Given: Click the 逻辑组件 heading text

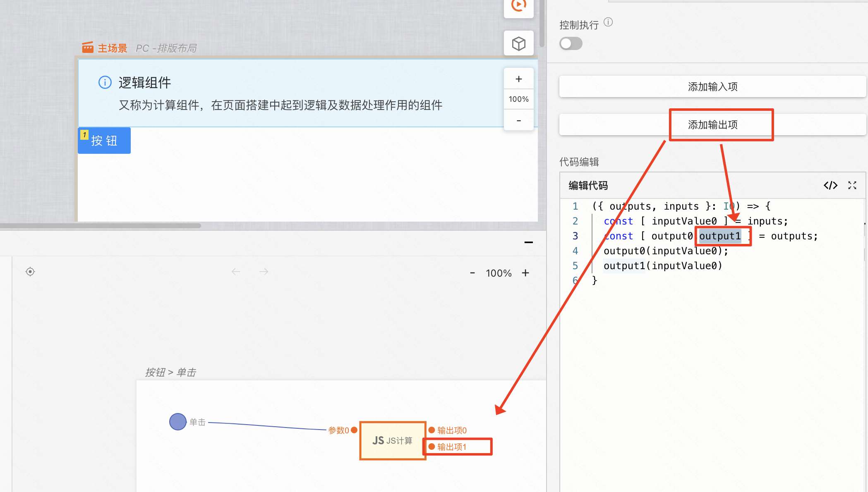Looking at the screenshot, I should click(x=145, y=83).
